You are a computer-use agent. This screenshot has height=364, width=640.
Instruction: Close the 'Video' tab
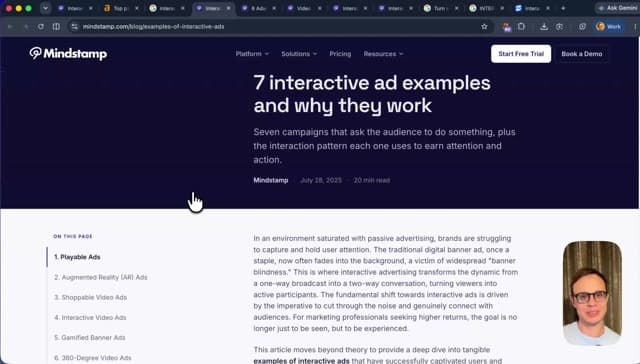click(320, 8)
